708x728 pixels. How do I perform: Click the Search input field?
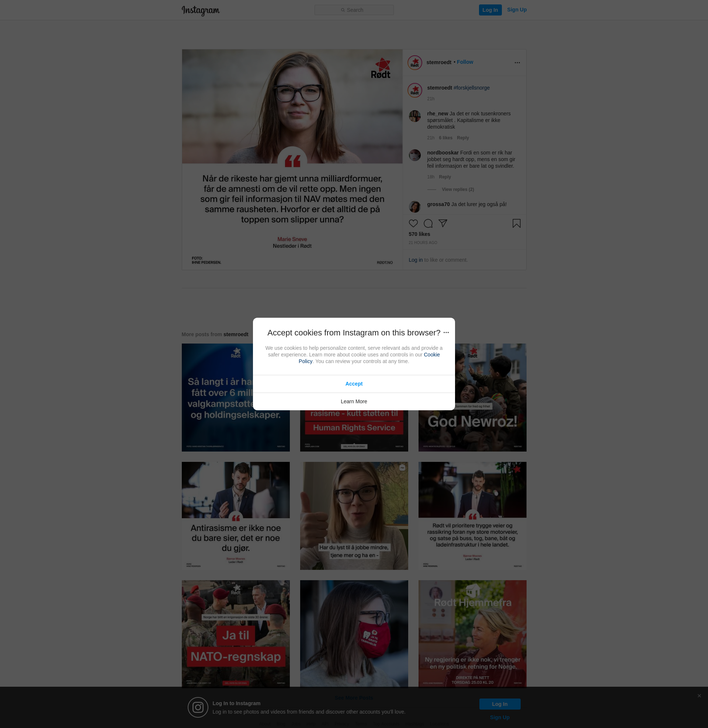pyautogui.click(x=354, y=10)
